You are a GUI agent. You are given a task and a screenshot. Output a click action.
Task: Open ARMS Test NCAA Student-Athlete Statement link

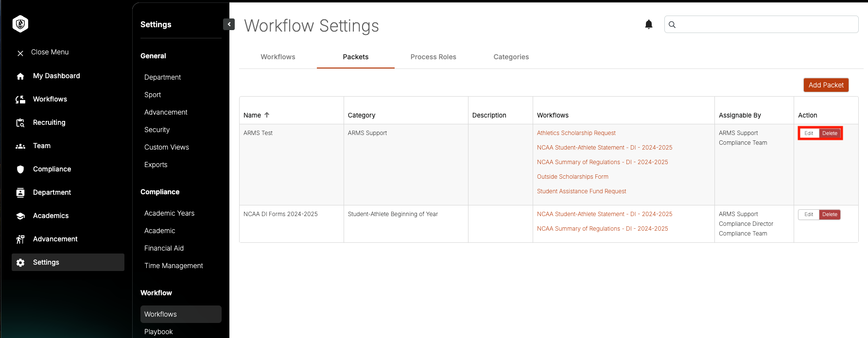pos(605,148)
